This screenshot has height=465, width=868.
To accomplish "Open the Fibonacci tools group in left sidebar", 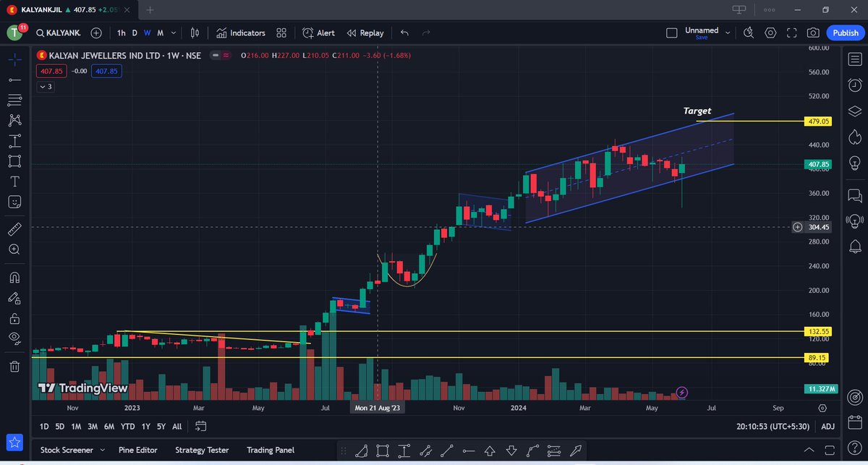I will tap(14, 99).
